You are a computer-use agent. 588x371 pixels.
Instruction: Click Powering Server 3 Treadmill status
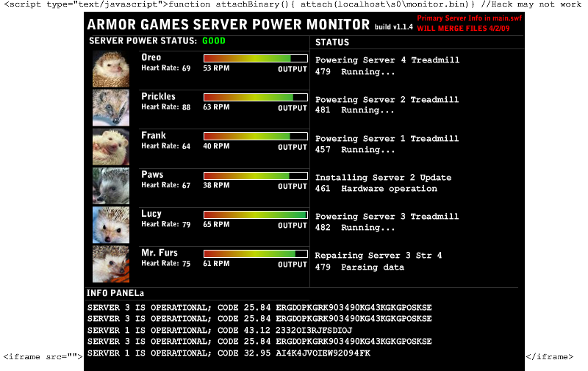387,217
